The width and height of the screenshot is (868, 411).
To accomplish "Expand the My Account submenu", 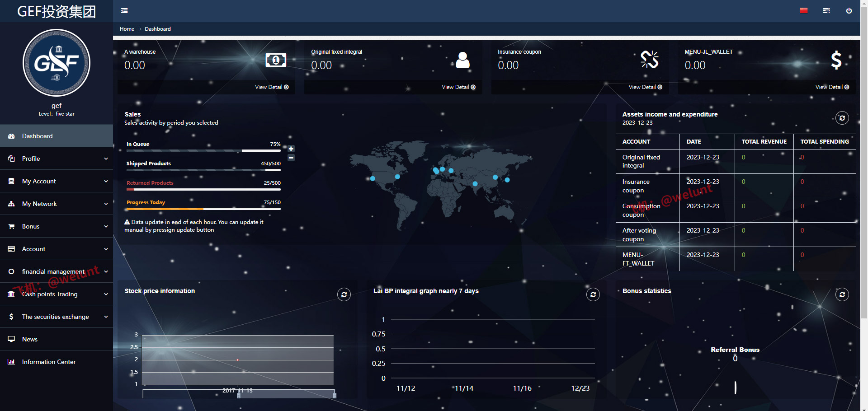I will click(57, 181).
